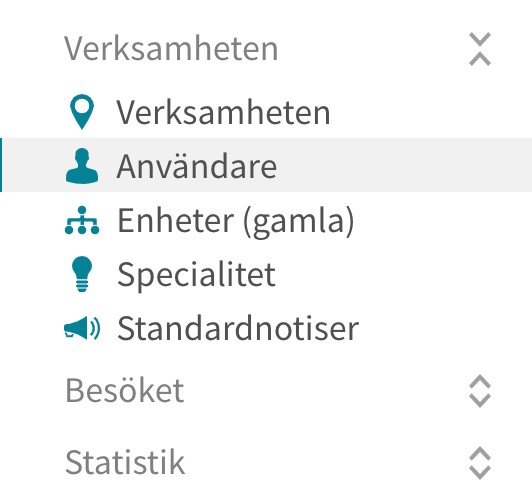Open the Standardnotiser page
The width and height of the screenshot is (532, 492).
(x=238, y=328)
